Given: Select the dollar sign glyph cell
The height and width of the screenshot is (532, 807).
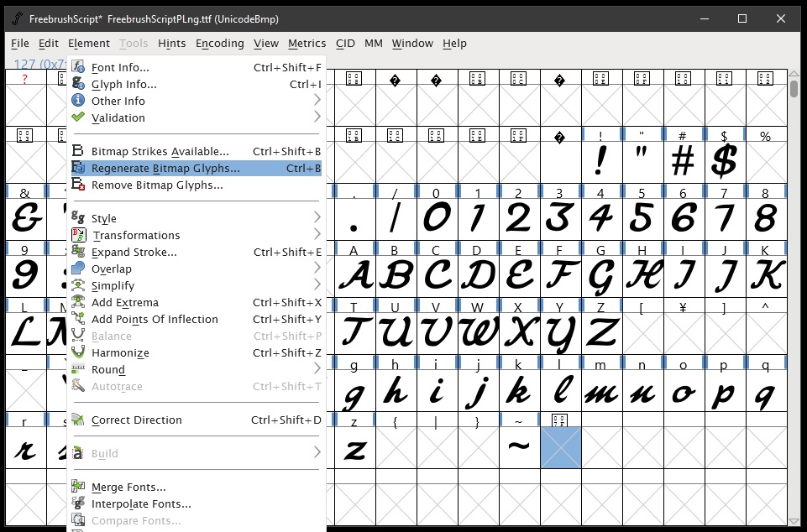Looking at the screenshot, I should coord(726,162).
